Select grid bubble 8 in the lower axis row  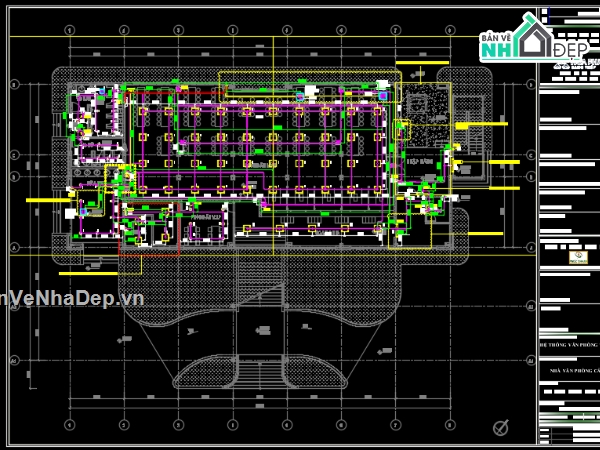click(x=450, y=424)
